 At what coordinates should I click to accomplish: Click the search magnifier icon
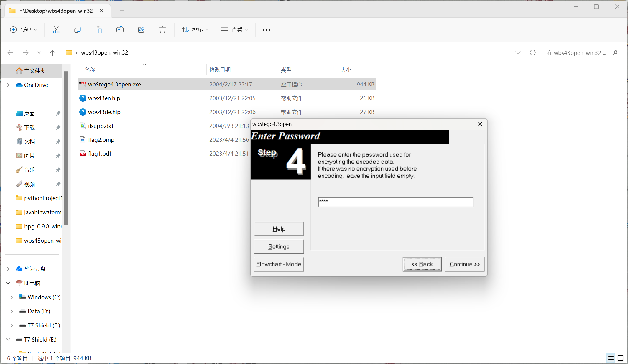[615, 53]
